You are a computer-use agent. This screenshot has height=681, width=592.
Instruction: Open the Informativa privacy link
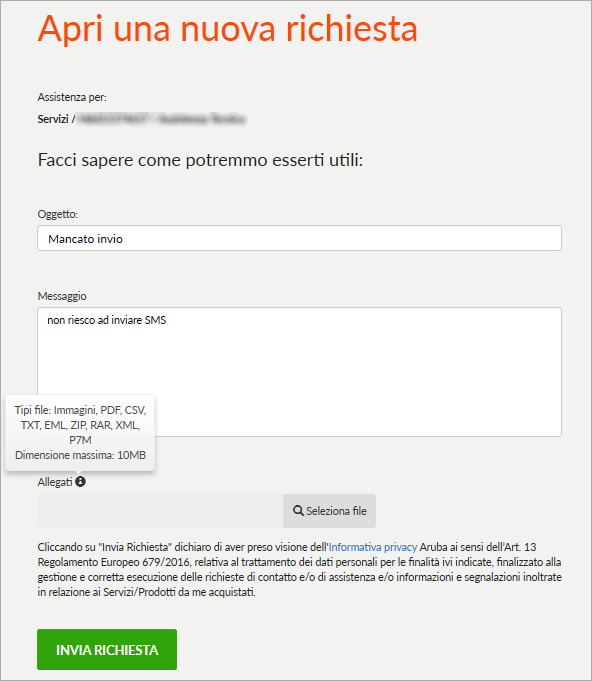tap(373, 547)
